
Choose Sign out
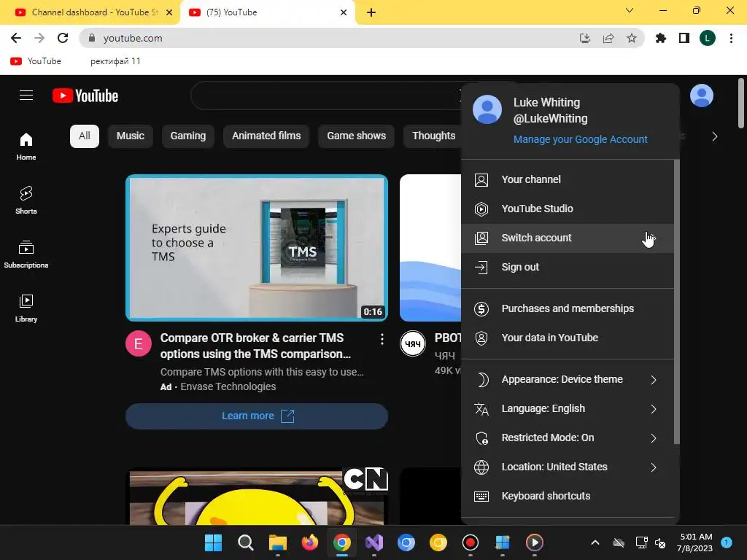coord(568,267)
